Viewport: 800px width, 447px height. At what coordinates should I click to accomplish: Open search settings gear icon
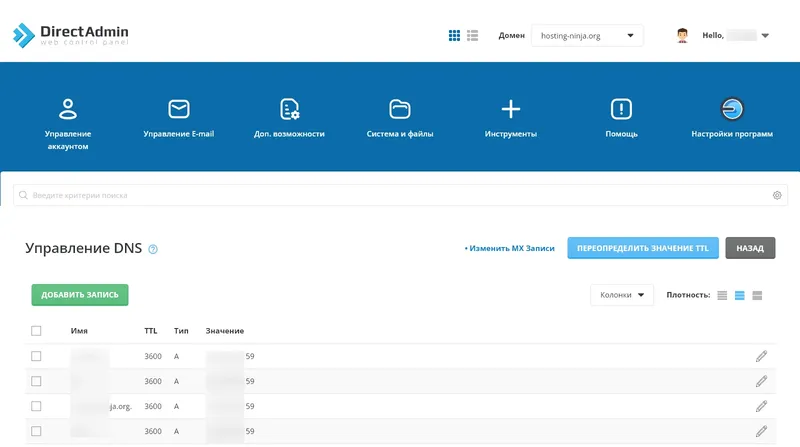[777, 195]
